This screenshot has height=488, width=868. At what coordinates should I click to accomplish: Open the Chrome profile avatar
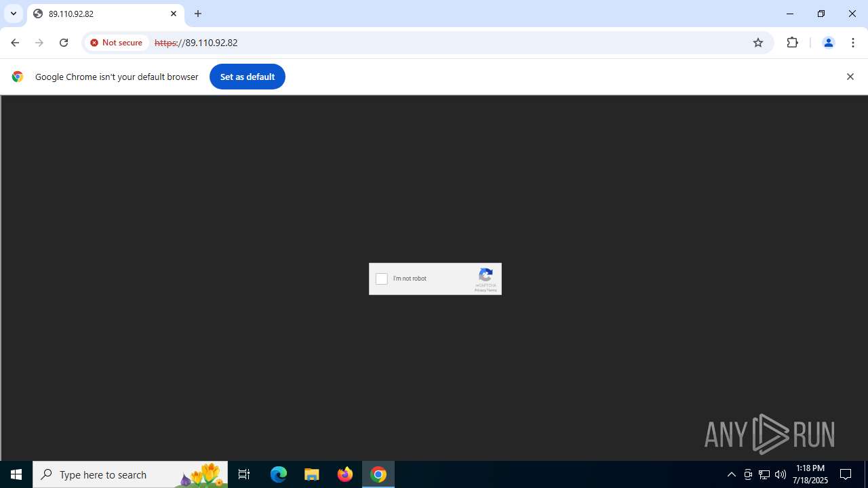click(828, 43)
